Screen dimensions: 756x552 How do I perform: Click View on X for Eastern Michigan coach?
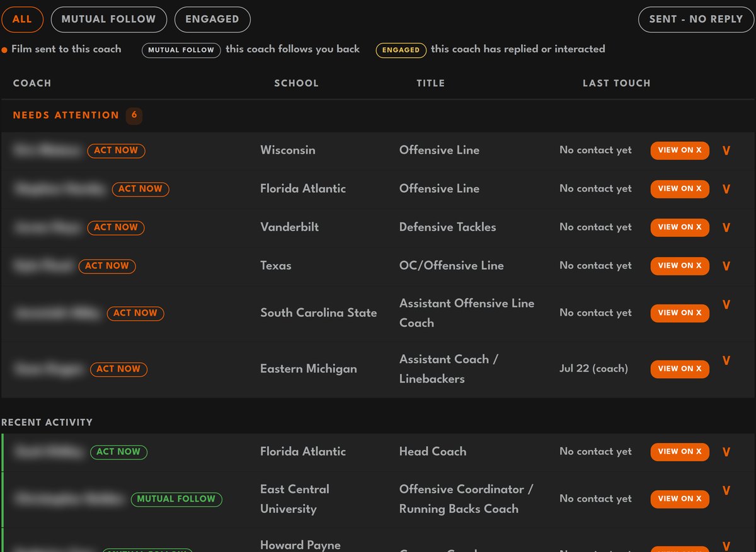680,369
